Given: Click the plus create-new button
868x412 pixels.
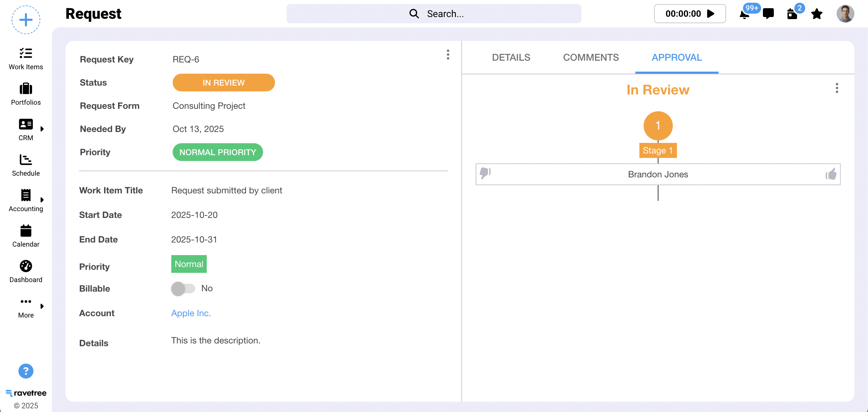Looking at the screenshot, I should tap(26, 20).
